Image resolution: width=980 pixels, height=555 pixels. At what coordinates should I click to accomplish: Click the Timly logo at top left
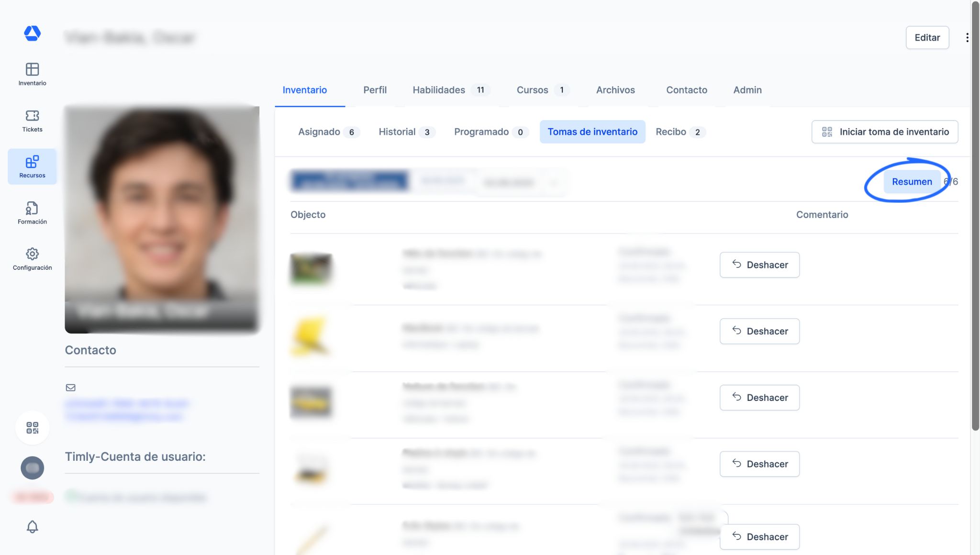(32, 33)
